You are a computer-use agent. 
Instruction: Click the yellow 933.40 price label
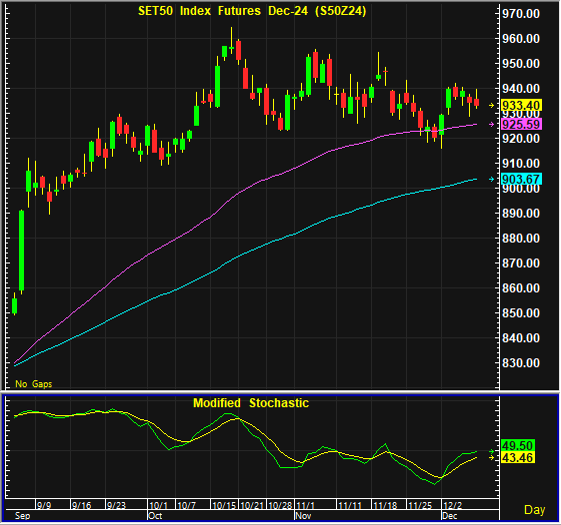coord(521,105)
